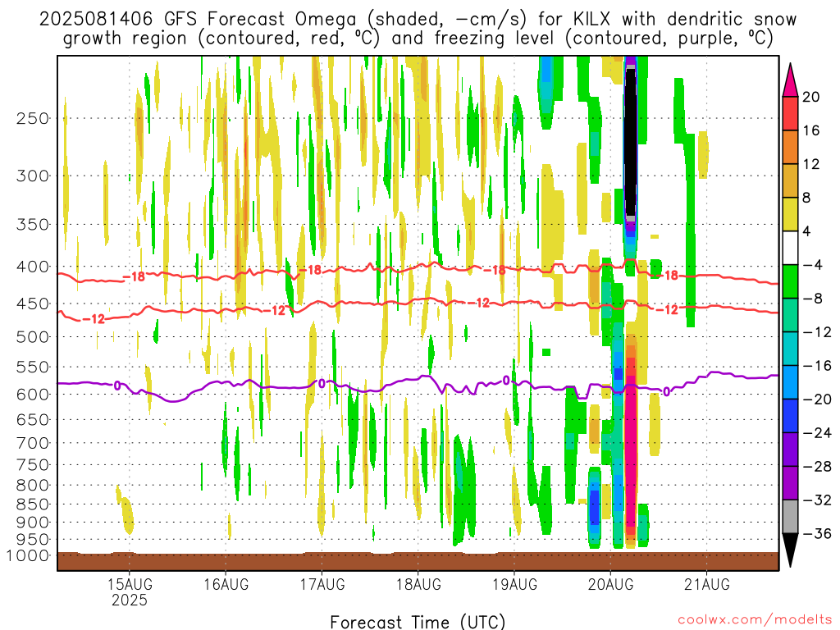Click the 20AUG date label
This screenshot has height=630, width=840.
(x=610, y=584)
